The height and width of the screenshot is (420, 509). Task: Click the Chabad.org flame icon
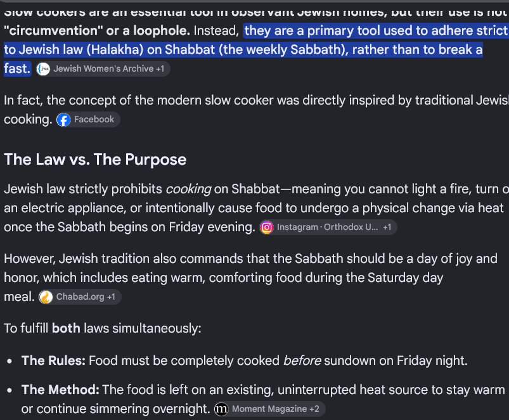coord(46,297)
